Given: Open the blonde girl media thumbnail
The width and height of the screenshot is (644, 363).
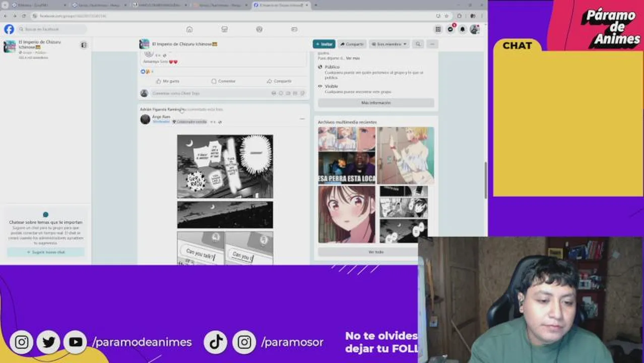Looking at the screenshot, I should click(x=406, y=155).
